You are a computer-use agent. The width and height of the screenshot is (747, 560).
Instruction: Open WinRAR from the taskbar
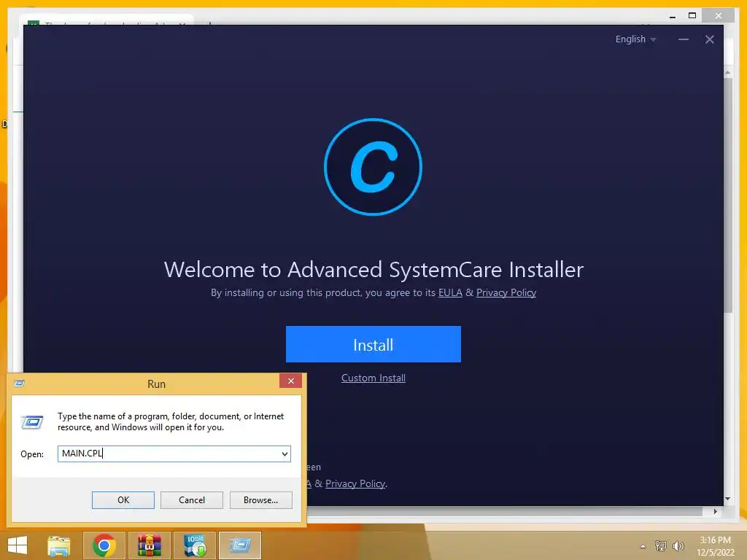point(149,545)
